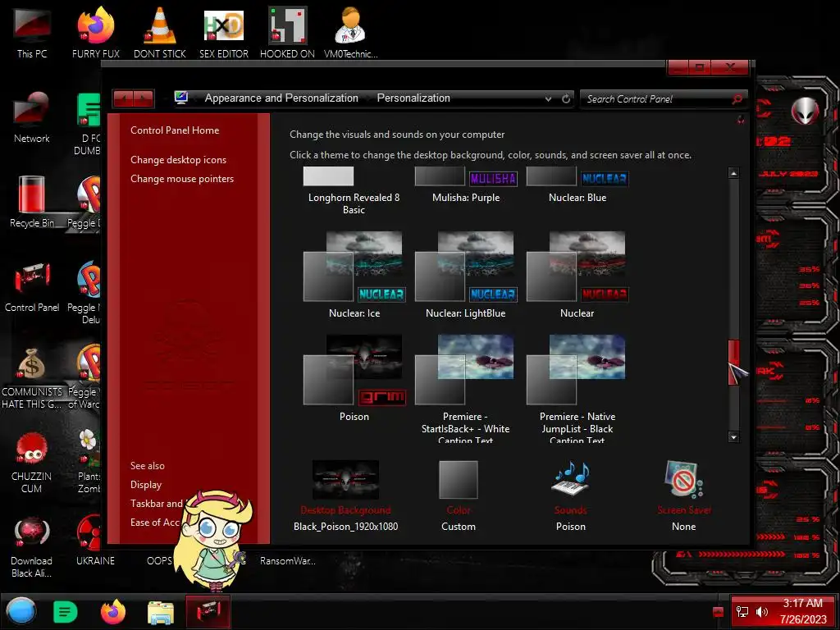Expand the address bar history dropdown
The height and width of the screenshot is (630, 840).
pos(548,98)
